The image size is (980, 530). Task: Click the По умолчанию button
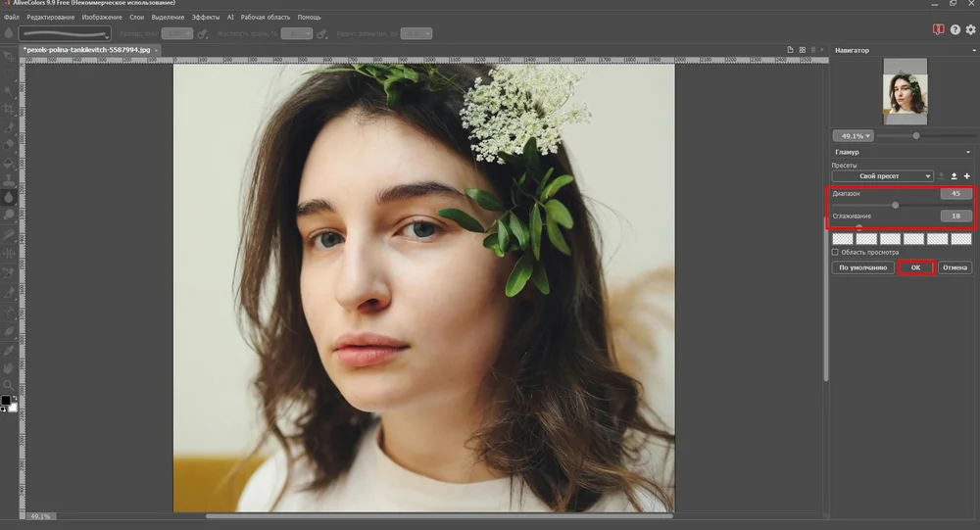(x=862, y=267)
